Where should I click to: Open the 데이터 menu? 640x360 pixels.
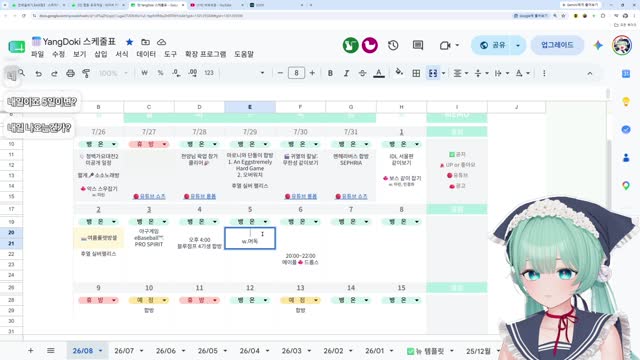(146, 54)
